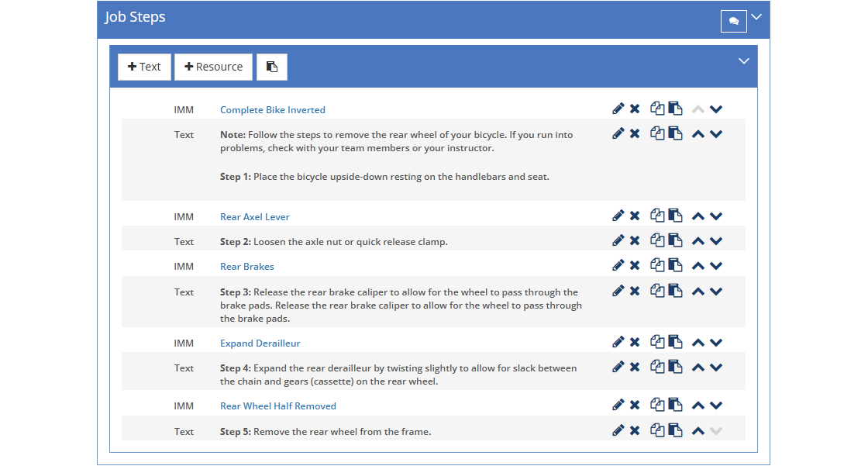Move Complete Bike Inverted row down

click(x=716, y=109)
